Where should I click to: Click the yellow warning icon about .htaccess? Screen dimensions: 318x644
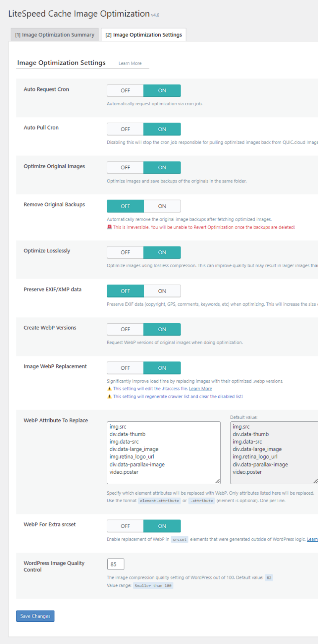[x=110, y=388]
